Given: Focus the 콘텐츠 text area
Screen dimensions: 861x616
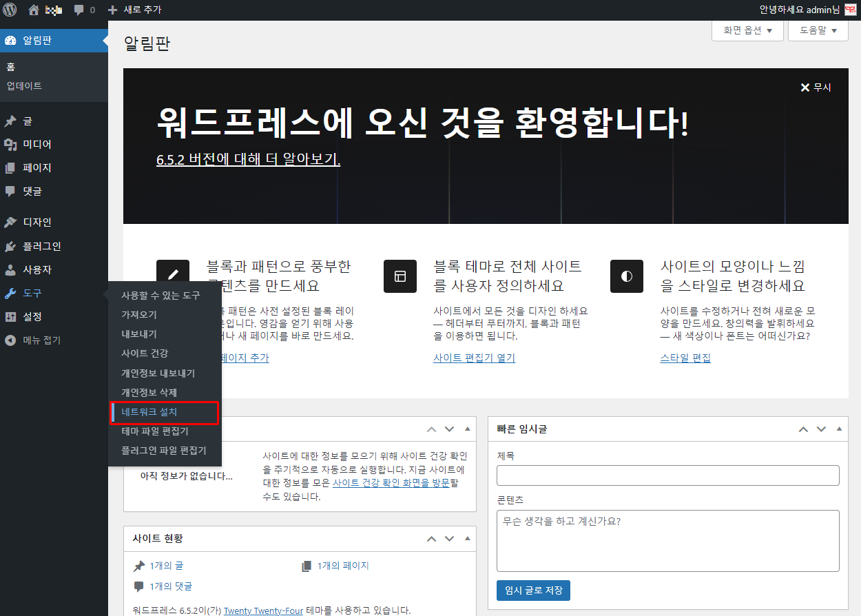Looking at the screenshot, I should pyautogui.click(x=668, y=541).
